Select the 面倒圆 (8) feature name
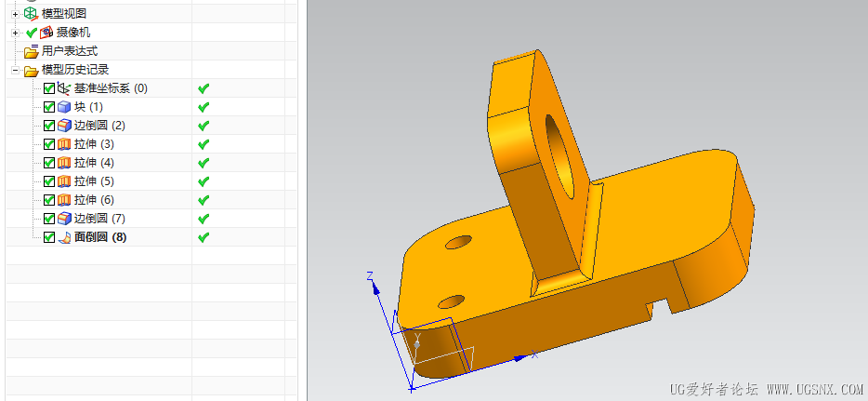This screenshot has width=868, height=401. point(100,237)
